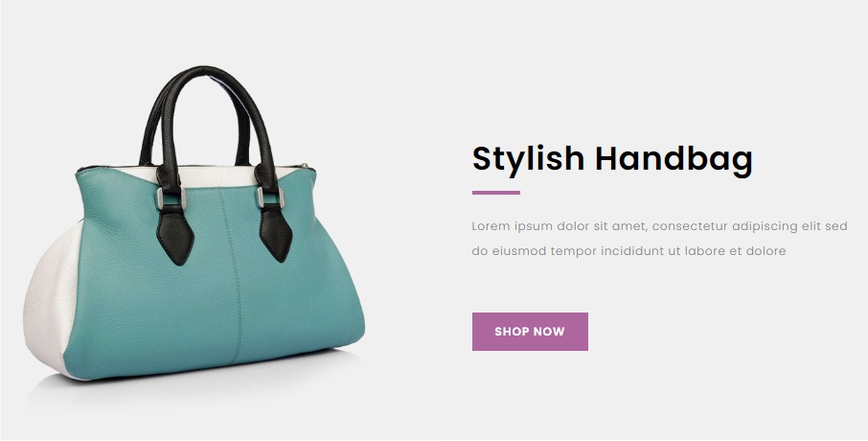Click the right silver buckle on bag

coord(271,197)
